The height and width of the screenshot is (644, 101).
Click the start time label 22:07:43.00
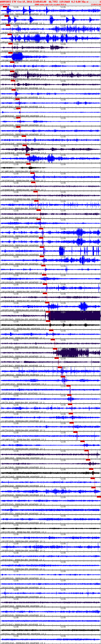5,4
